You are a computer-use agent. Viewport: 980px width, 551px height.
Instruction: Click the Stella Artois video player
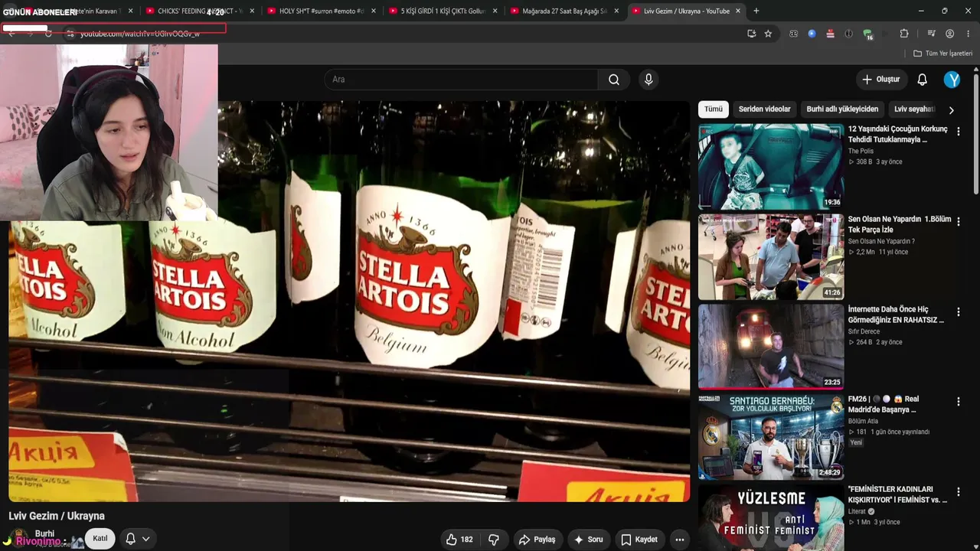[x=349, y=302]
